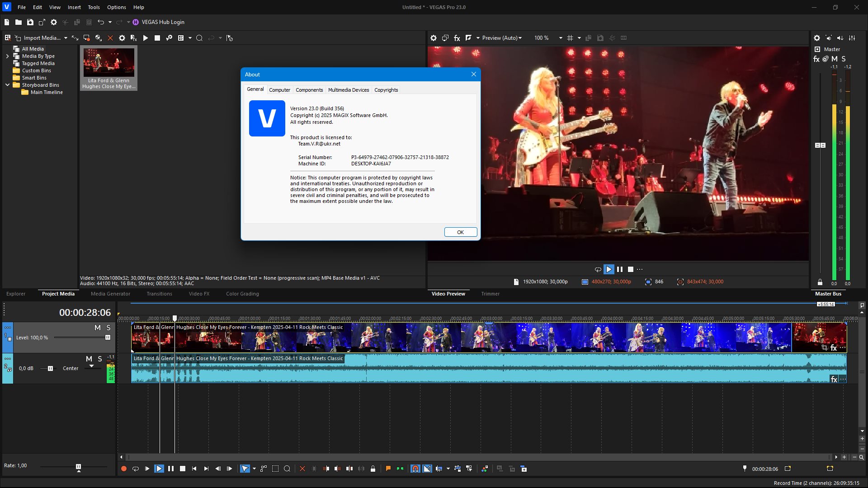Toggle Enable Snapping magnet icon
Viewport: 868px width, 488px height.
tap(415, 469)
